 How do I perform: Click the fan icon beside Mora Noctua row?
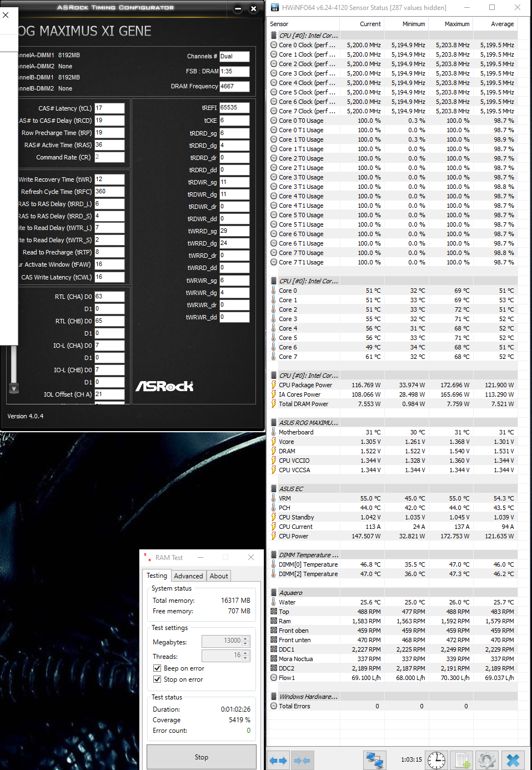pos(274,659)
